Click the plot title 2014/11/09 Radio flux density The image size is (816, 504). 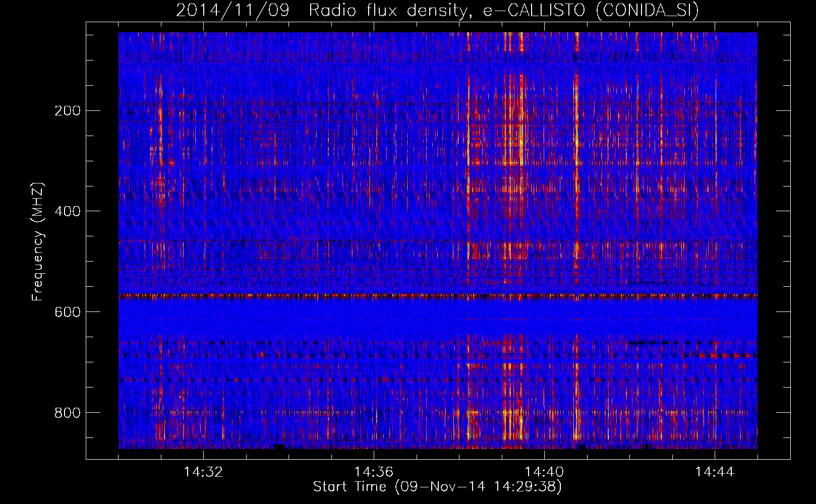(x=437, y=10)
